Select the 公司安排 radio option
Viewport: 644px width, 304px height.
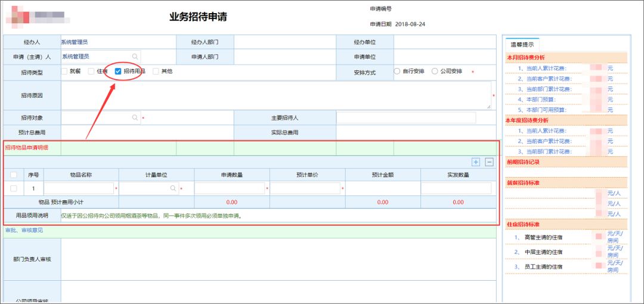tap(435, 71)
